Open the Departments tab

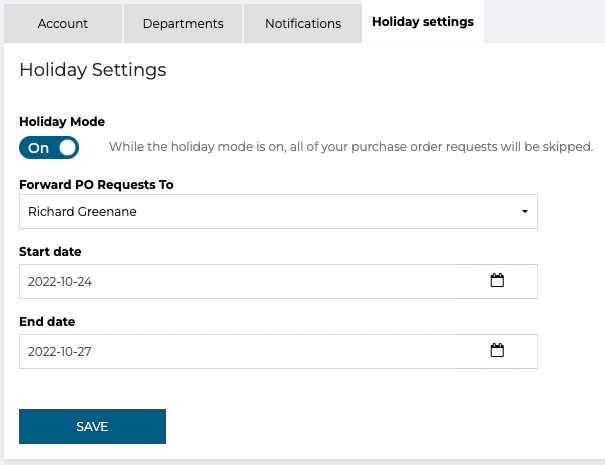pos(183,24)
